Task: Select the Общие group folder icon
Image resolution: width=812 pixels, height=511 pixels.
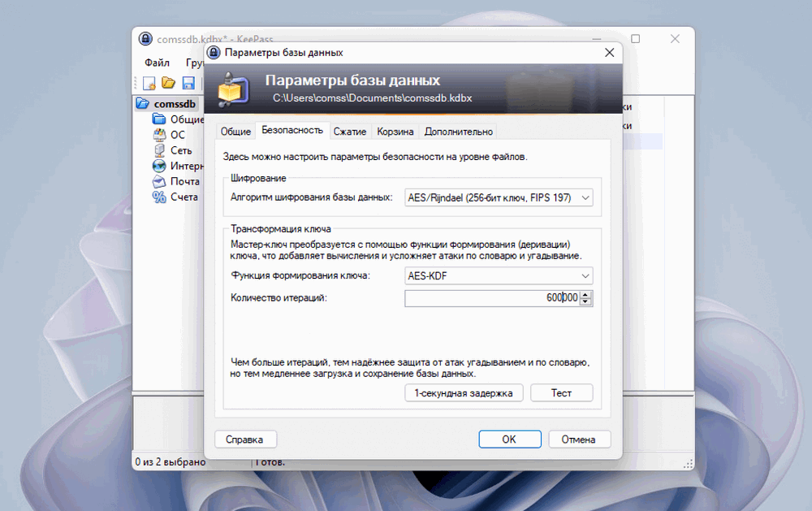Action: (159, 119)
